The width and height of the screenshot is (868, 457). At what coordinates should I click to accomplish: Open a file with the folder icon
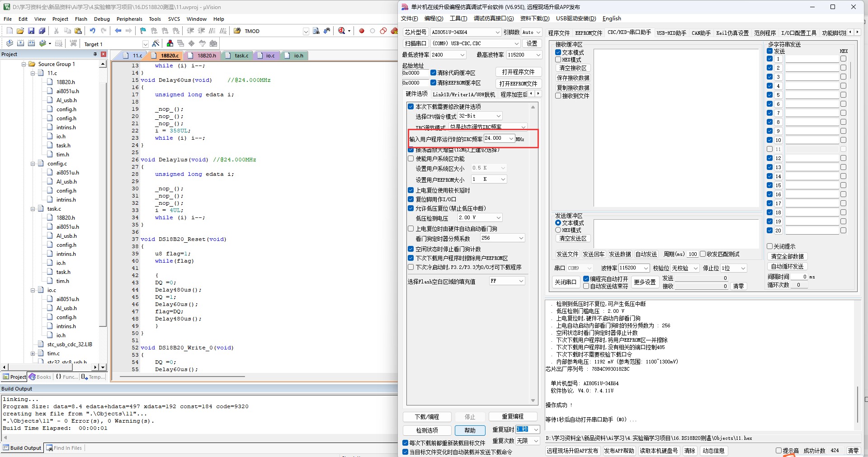pyautogui.click(x=20, y=31)
